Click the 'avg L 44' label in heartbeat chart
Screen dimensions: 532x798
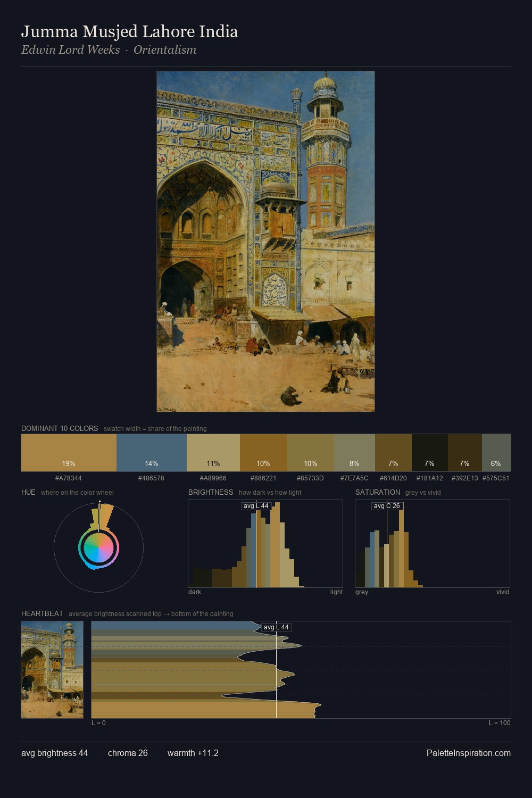[276, 627]
